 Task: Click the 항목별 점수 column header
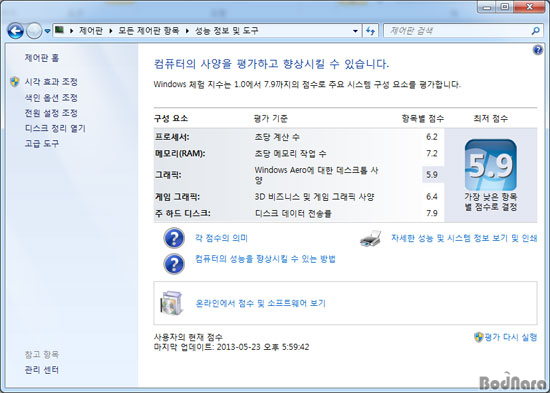coord(423,119)
